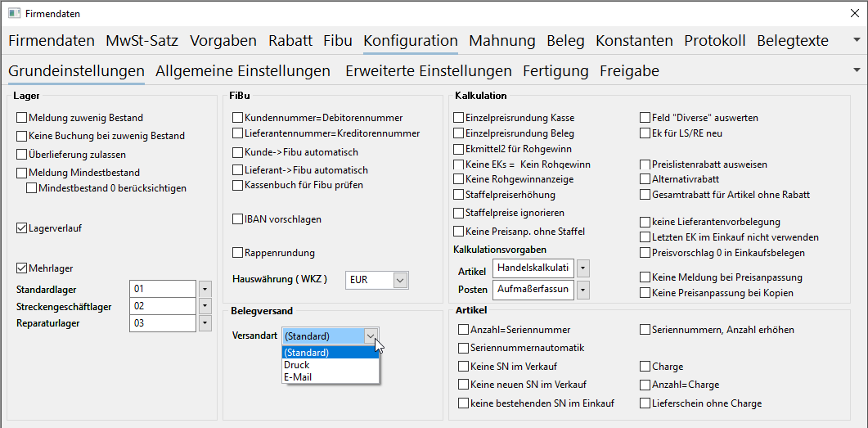Disable the Mehrlager checkbox
This screenshot has height=428, width=868.
click(21, 268)
